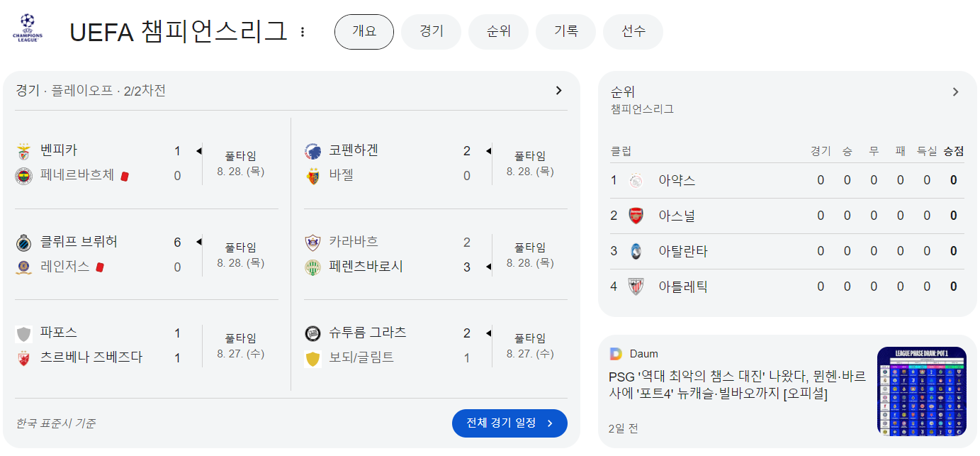This screenshot has height=456, width=980.
Task: Click the UEFA Champions League logo
Action: click(x=26, y=27)
